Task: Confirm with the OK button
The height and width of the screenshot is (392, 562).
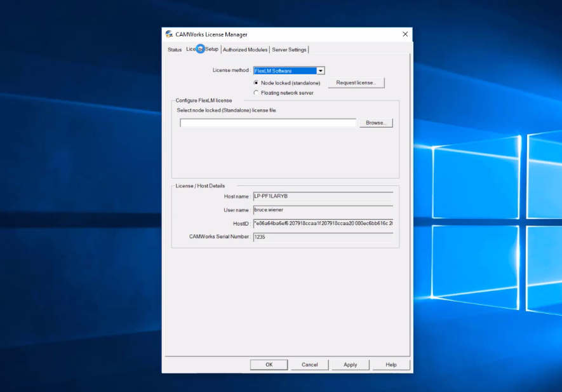Action: (x=269, y=365)
